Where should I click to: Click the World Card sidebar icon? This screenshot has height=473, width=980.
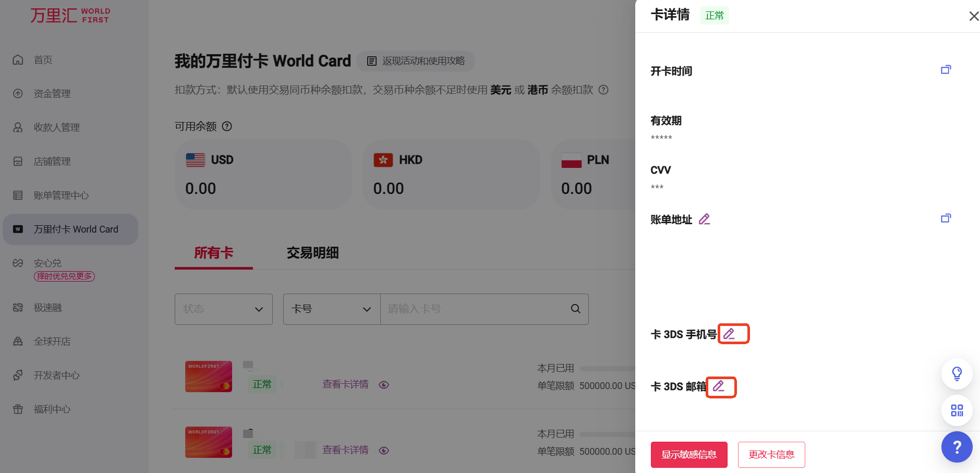tap(18, 229)
